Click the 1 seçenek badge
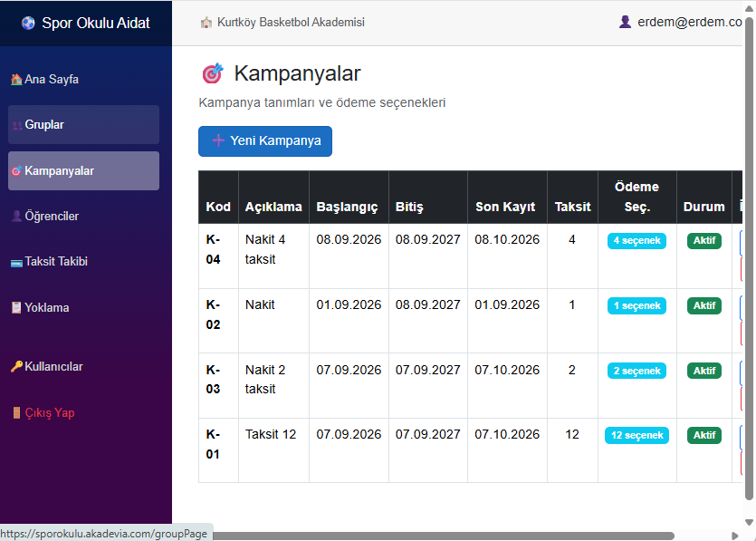Image resolution: width=756 pixels, height=541 pixels. coord(636,305)
